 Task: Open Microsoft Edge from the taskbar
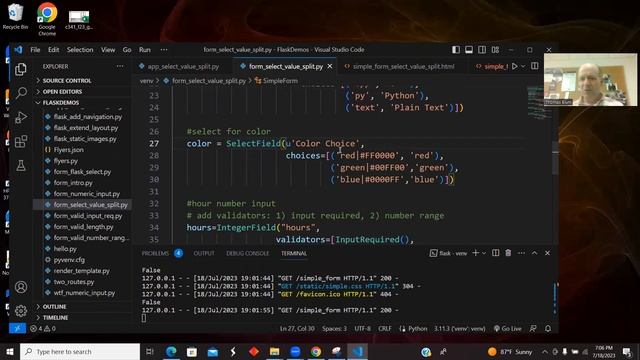(x=171, y=351)
